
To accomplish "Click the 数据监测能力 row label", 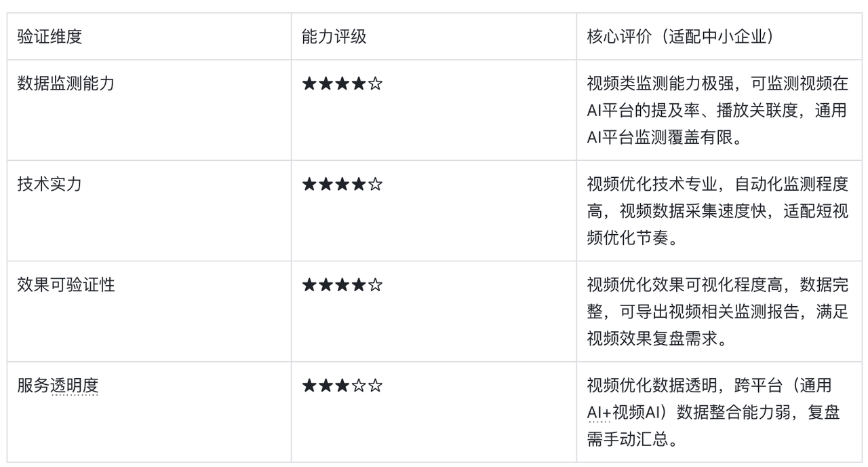I will (66, 83).
